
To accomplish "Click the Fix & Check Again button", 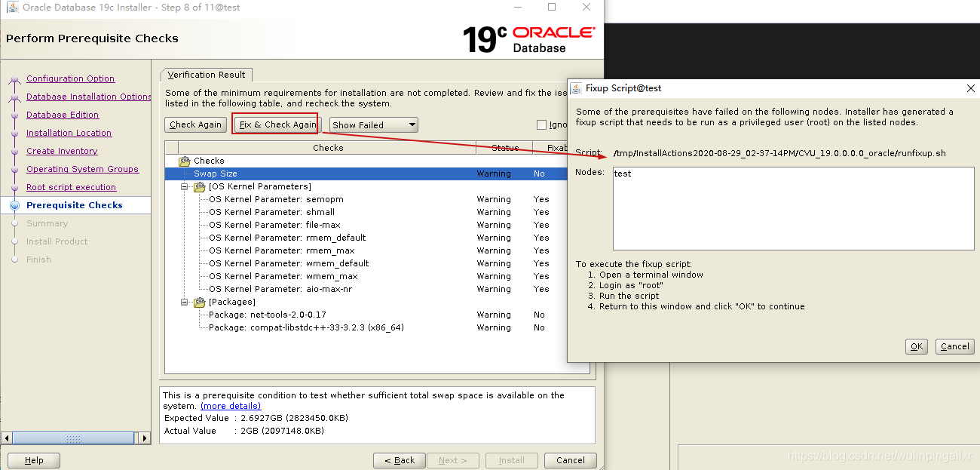I will point(277,125).
